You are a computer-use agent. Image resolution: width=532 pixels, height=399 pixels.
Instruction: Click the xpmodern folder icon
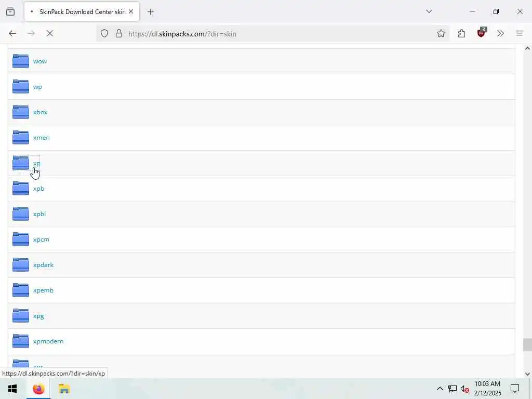point(21,341)
